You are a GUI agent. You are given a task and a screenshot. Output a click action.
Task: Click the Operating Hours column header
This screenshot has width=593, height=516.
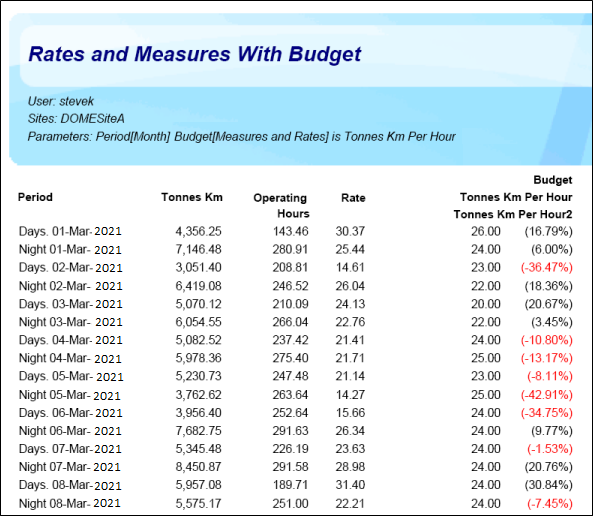tap(281, 205)
